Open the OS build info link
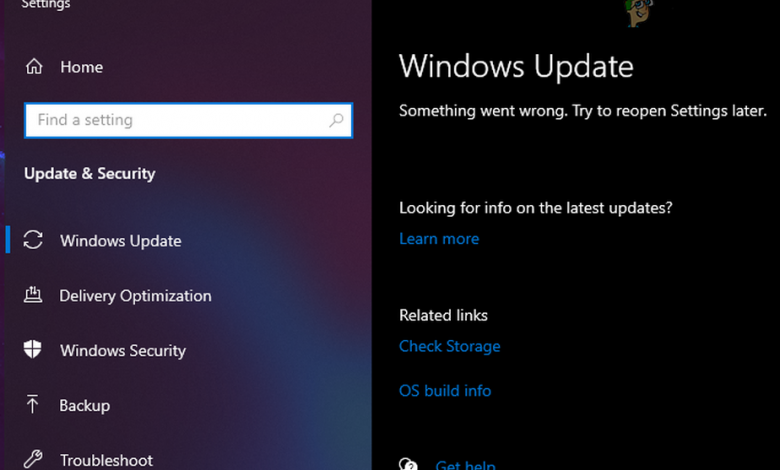Screen dimensions: 780x470 point(445,391)
